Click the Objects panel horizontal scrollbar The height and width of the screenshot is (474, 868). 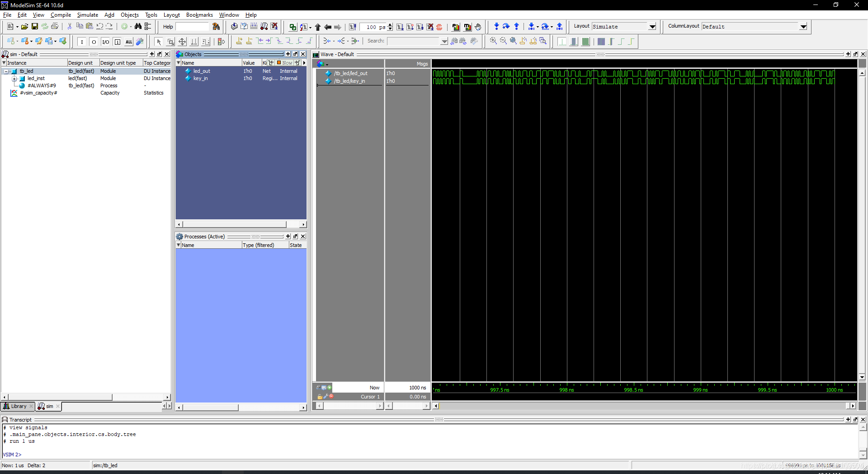click(241, 224)
